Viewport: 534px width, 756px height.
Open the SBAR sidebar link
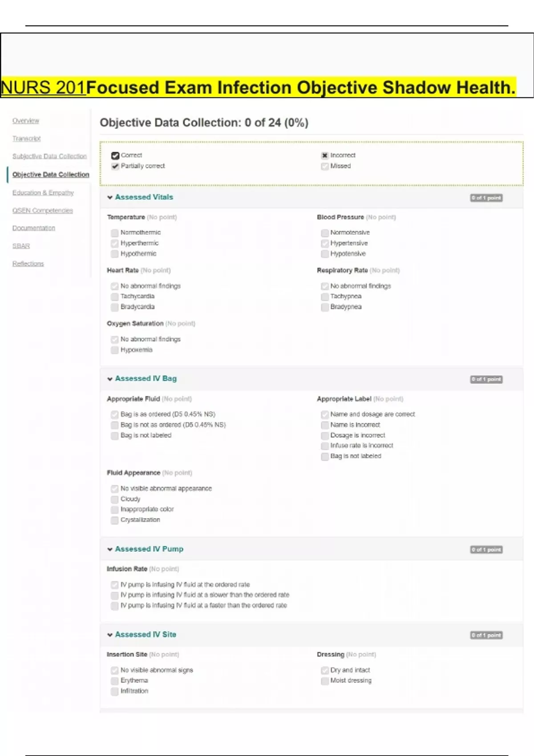click(x=21, y=246)
